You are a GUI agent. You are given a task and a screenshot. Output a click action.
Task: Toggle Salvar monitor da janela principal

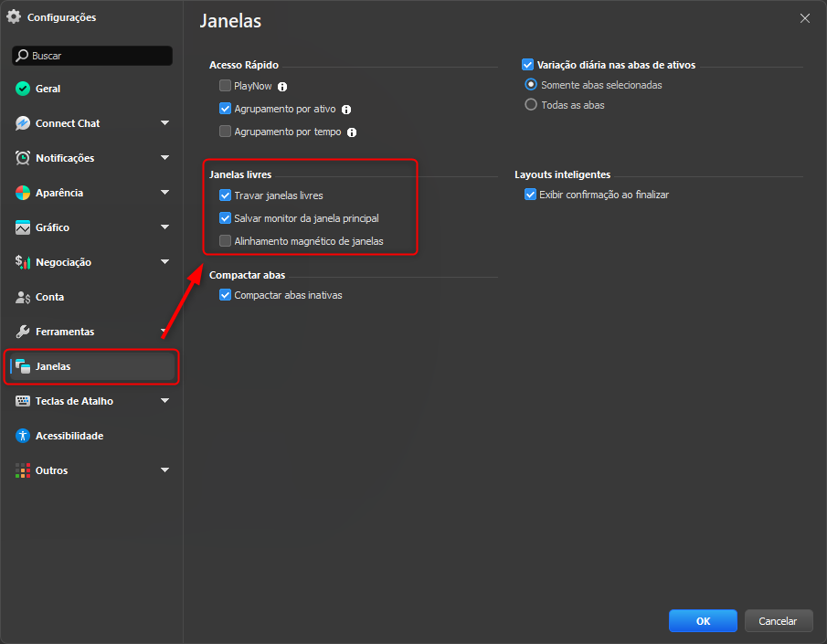[225, 217]
